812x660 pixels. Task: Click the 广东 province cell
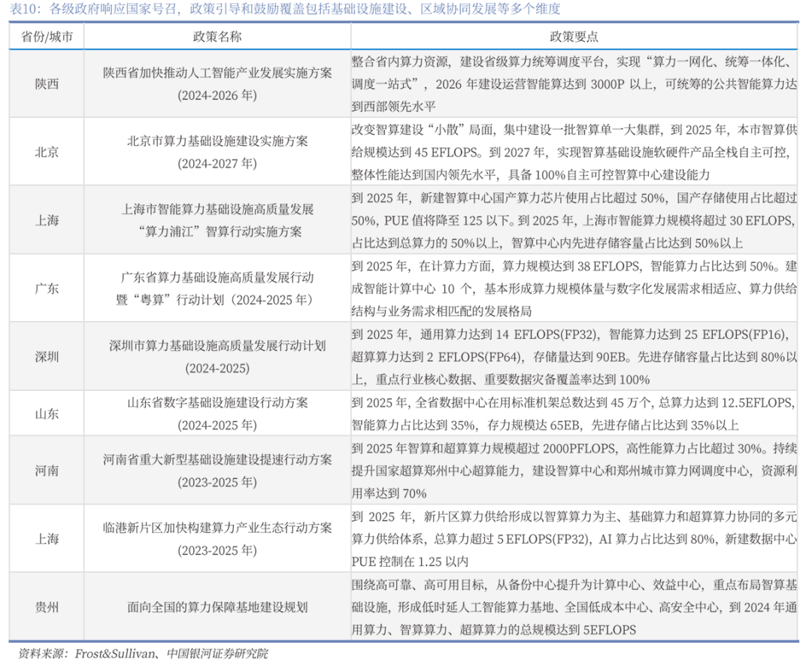click(47, 289)
